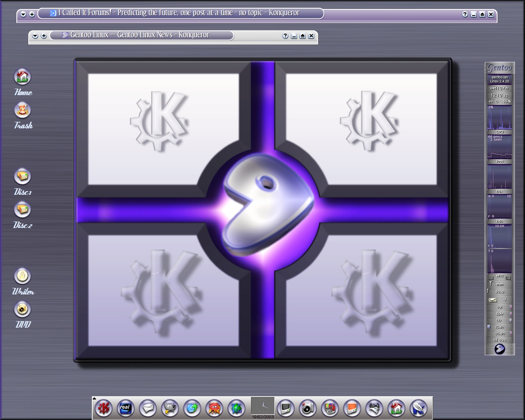Click the hda disk label in GKrellM
525x420 pixels.
click(500, 192)
